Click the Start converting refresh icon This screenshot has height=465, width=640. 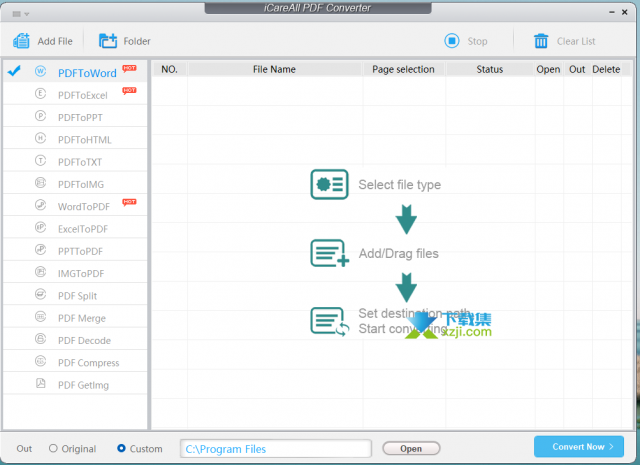pyautogui.click(x=329, y=322)
